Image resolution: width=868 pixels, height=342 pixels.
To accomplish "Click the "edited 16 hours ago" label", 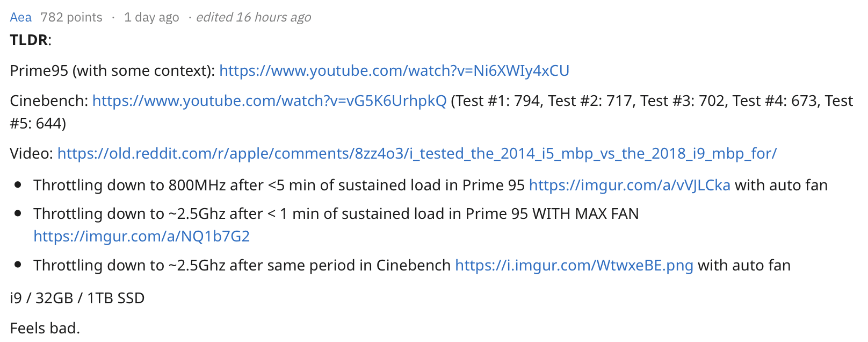I will click(x=254, y=18).
